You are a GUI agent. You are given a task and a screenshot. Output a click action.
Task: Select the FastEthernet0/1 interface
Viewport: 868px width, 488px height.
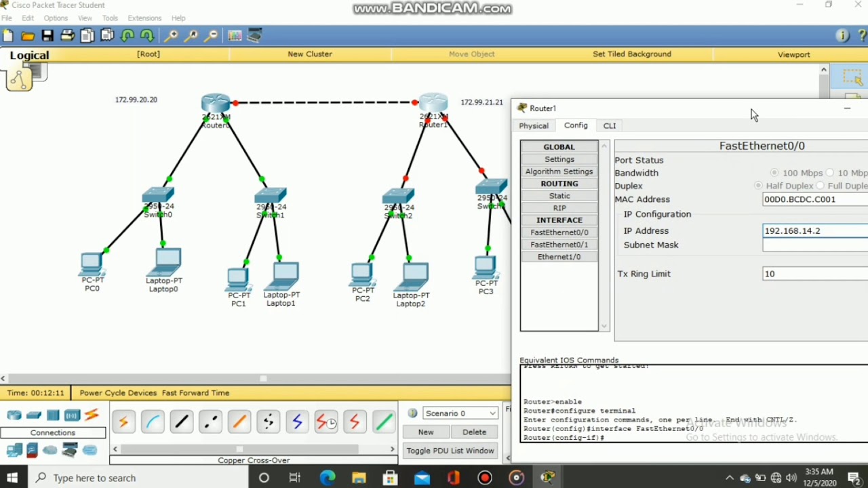point(559,245)
